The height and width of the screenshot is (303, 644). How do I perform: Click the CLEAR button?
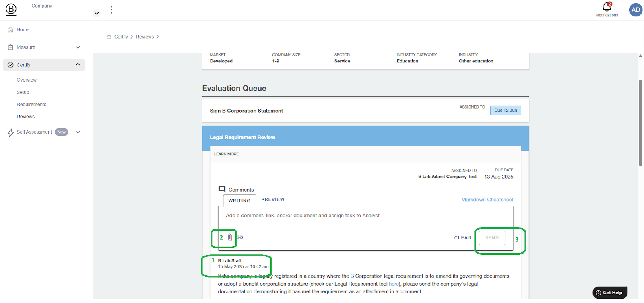click(463, 238)
